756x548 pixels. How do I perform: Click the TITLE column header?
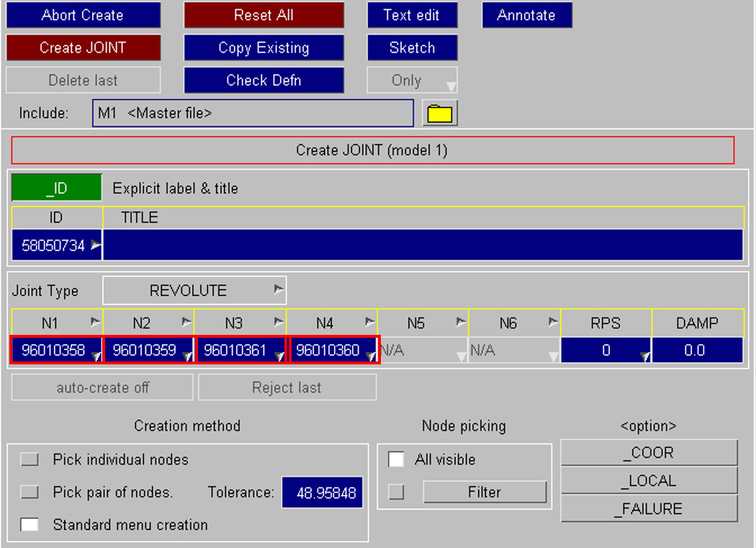[423, 217]
